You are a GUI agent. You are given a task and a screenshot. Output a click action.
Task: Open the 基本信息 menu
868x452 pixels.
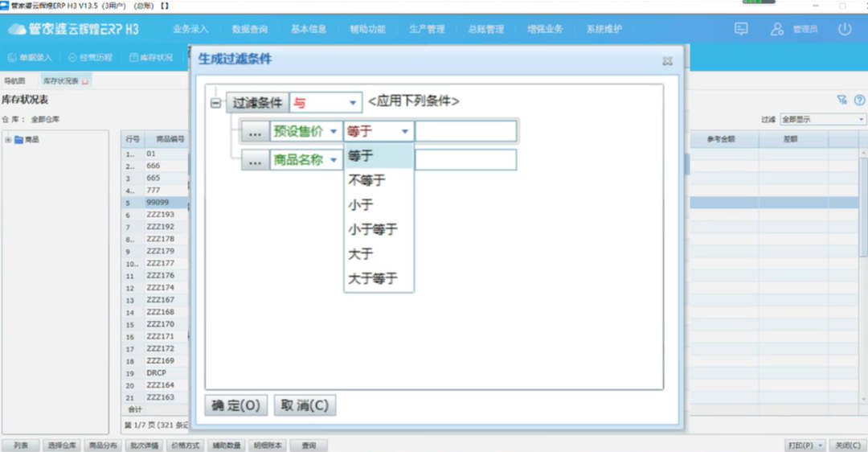pyautogui.click(x=309, y=29)
